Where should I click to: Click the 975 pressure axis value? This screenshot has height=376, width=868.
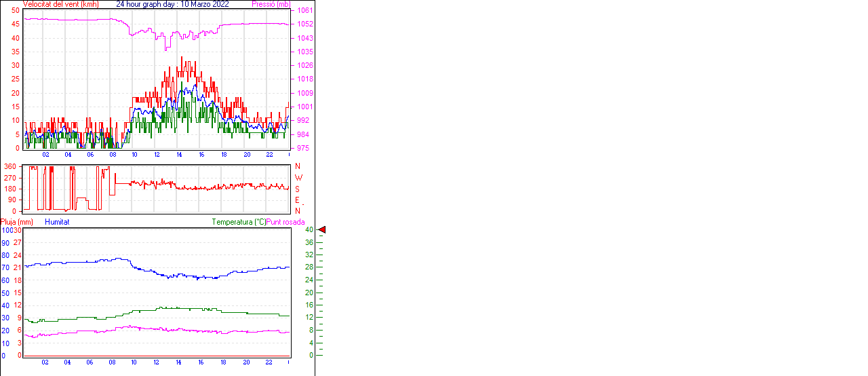[303, 148]
